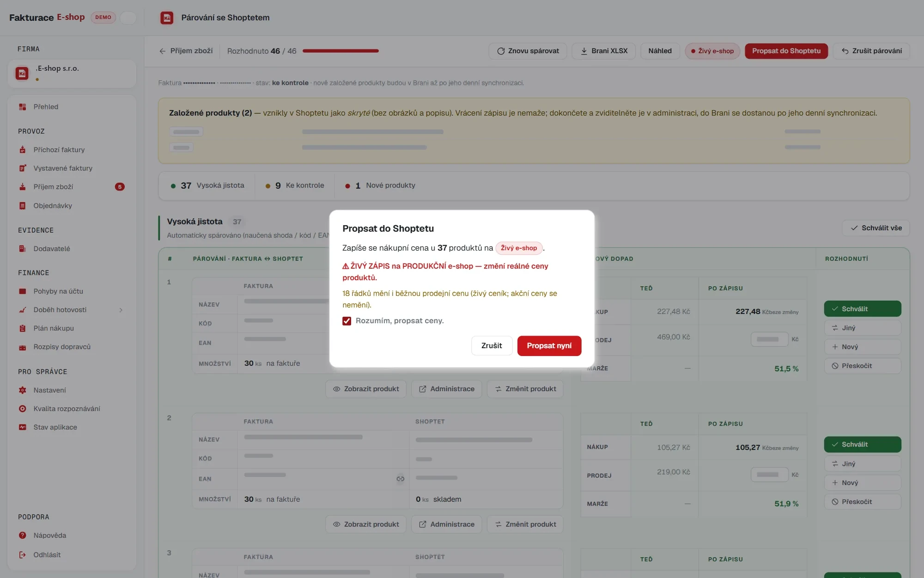Viewport: 924px width, 578px height.
Task: Click the Přehled dashboard icon in sidebar
Action: tap(22, 107)
